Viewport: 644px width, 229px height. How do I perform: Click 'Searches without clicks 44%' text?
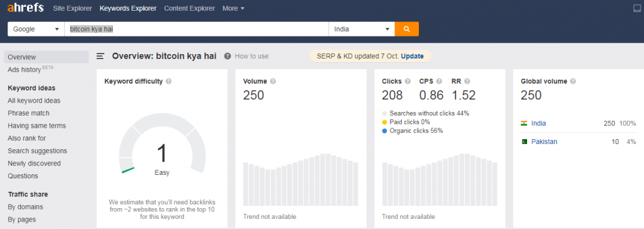[429, 113]
